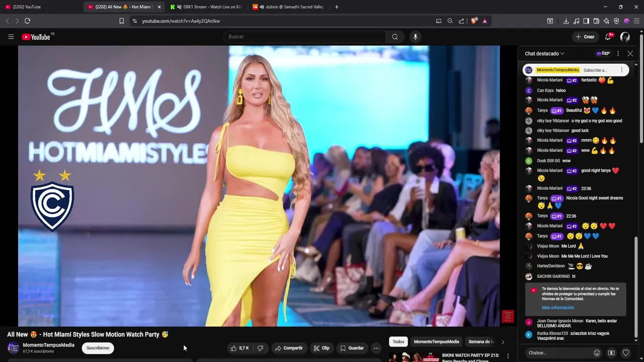644x362 pixels.
Task: Click the video title All New Hot Miami Styles
Action: click(x=88, y=334)
